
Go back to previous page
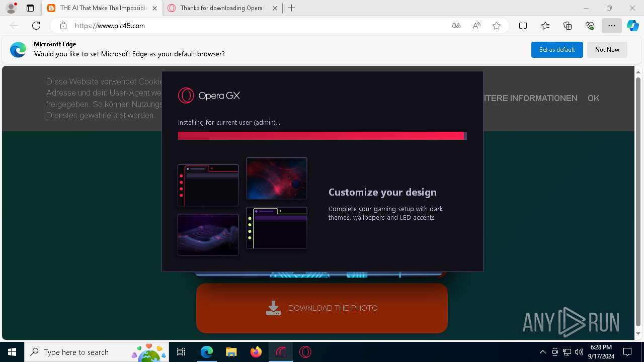[14, 26]
